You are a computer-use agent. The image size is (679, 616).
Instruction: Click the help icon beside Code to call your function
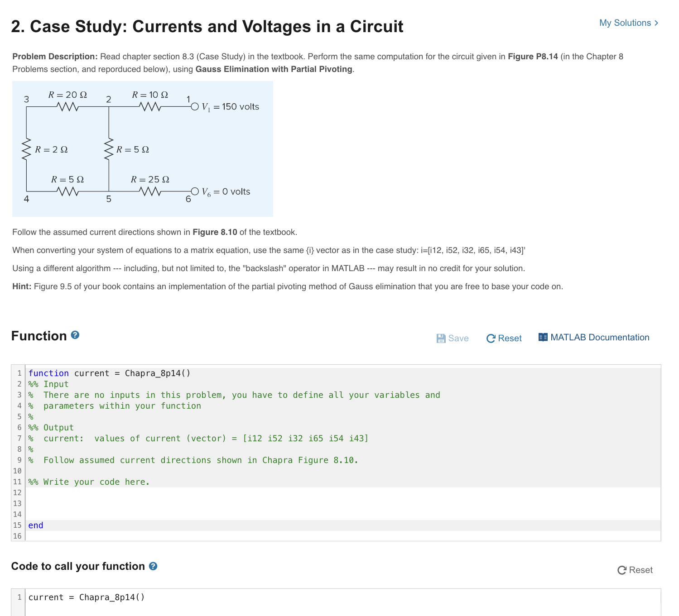click(x=153, y=566)
